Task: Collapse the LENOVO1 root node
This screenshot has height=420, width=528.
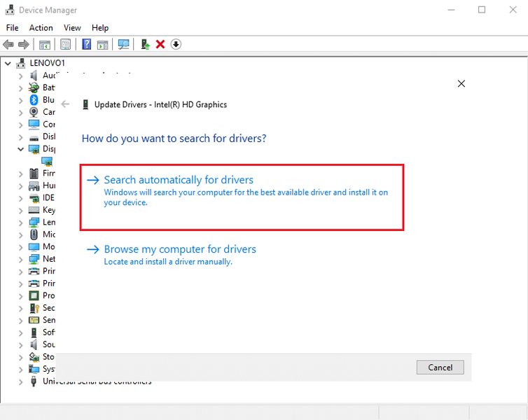Action: coord(8,64)
